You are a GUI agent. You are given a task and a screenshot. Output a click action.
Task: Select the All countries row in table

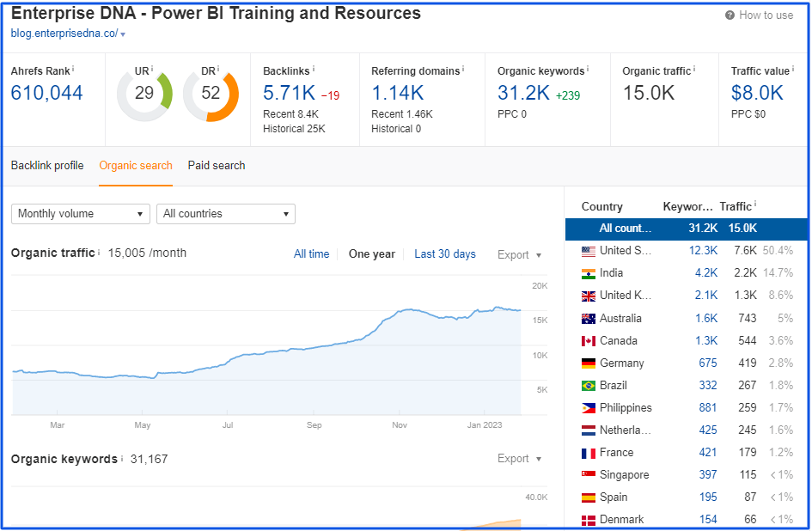click(x=687, y=229)
